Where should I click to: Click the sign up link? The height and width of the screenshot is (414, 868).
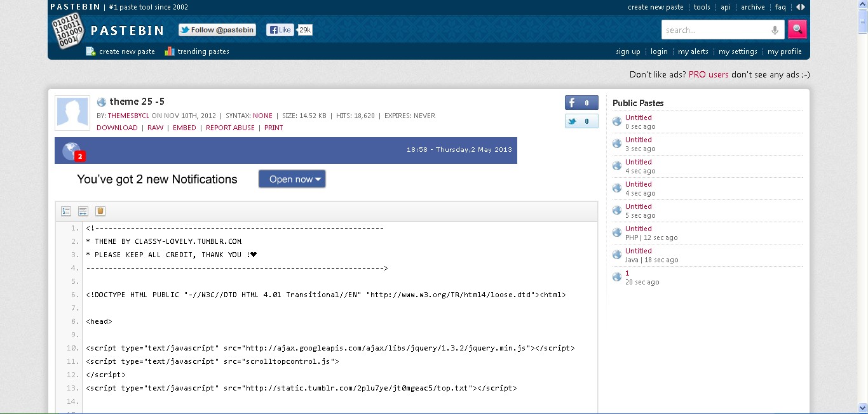pos(628,51)
